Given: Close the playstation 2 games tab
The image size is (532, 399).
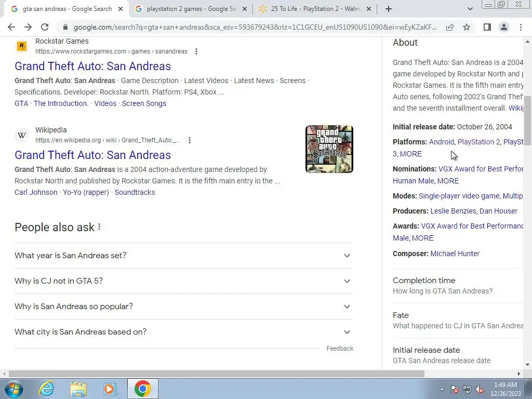Looking at the screenshot, I should tap(245, 9).
